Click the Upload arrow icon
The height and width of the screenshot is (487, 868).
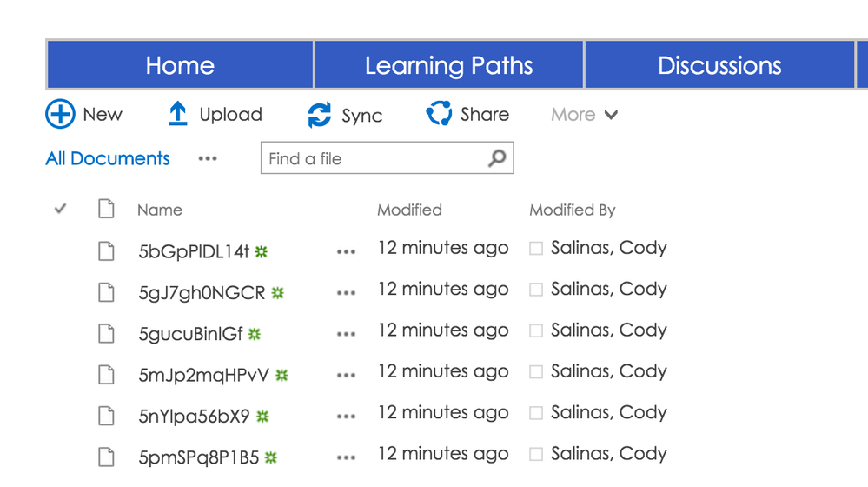point(178,114)
